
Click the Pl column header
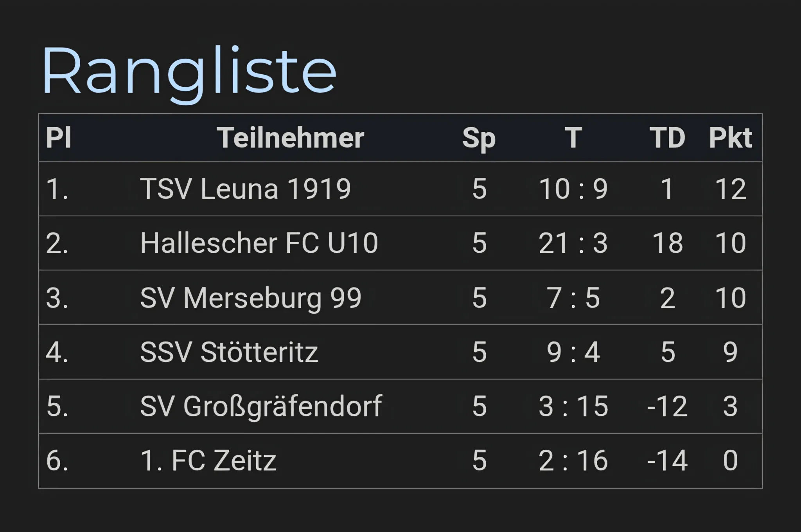coord(59,138)
